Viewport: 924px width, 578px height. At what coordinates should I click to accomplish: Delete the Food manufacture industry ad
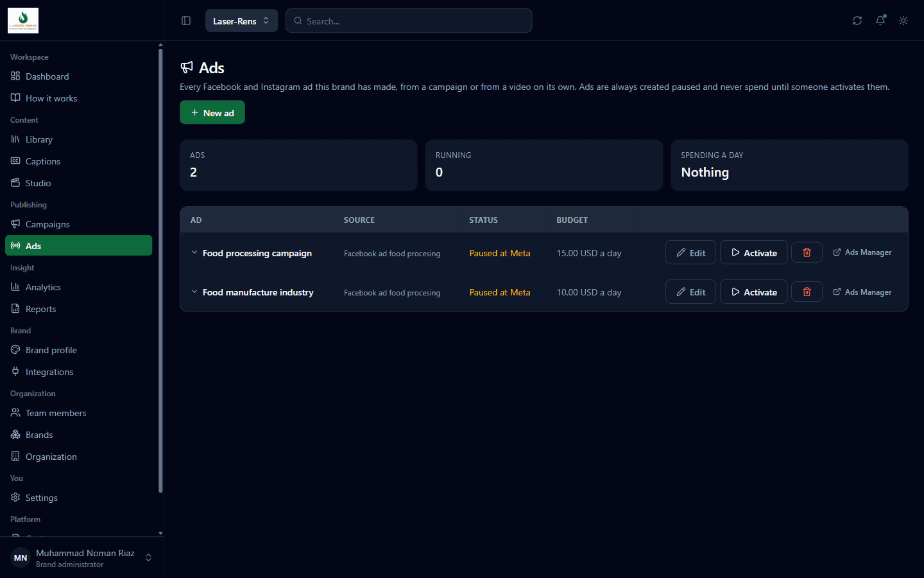point(807,292)
